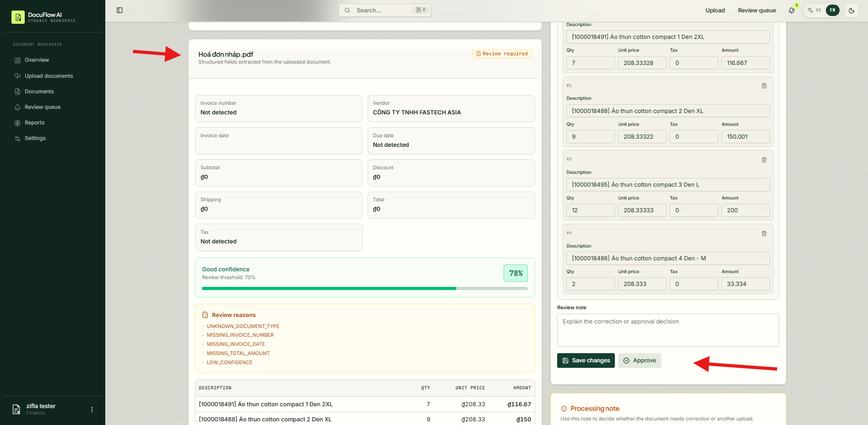Approve the document
Viewport: 868px width, 425px height.
(640, 360)
